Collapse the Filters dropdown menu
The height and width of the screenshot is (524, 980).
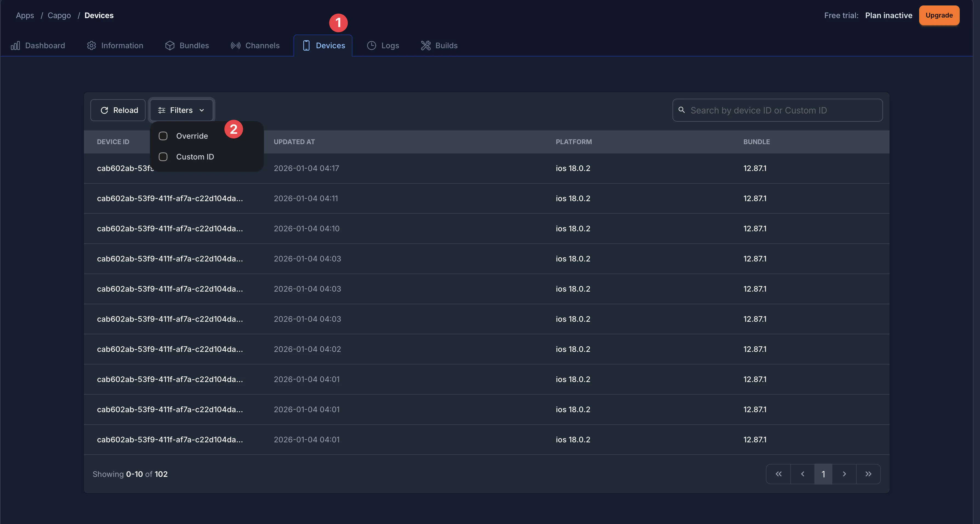click(181, 110)
